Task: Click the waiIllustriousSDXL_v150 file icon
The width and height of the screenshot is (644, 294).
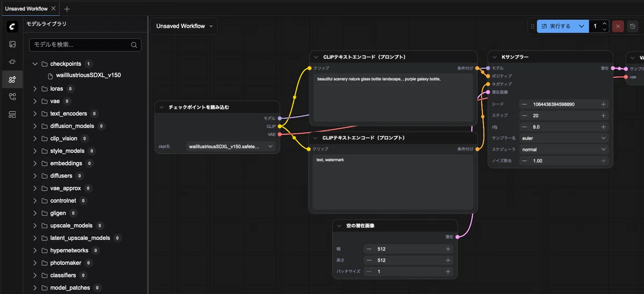Action: (50, 75)
